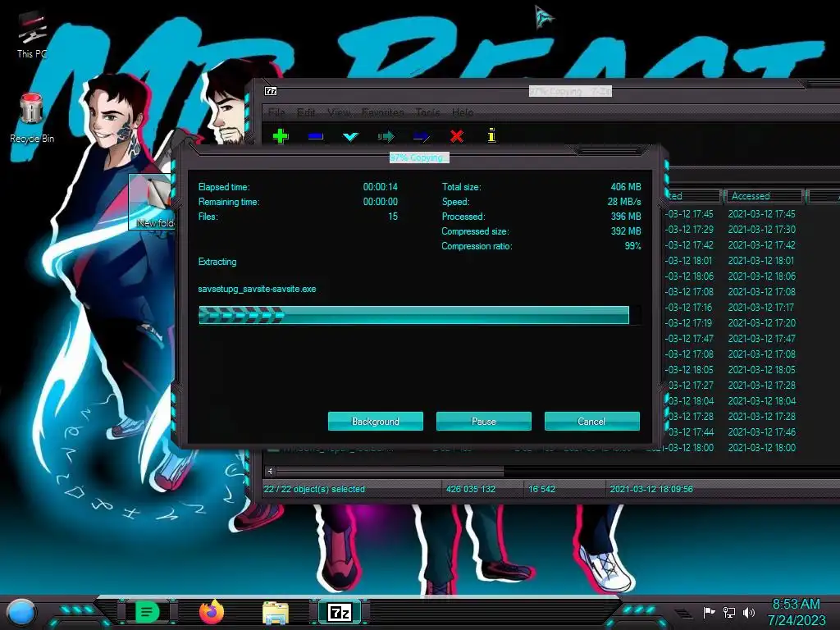Open the green chat-bubble app in taskbar
This screenshot has height=630, width=840.
148,612
